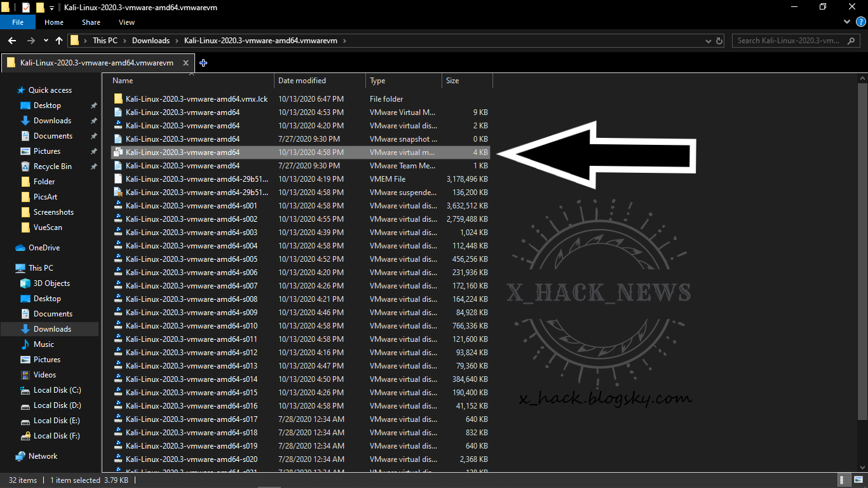The image size is (868, 488).
Task: Select the VMware snapshot file row
Action: 301,139
